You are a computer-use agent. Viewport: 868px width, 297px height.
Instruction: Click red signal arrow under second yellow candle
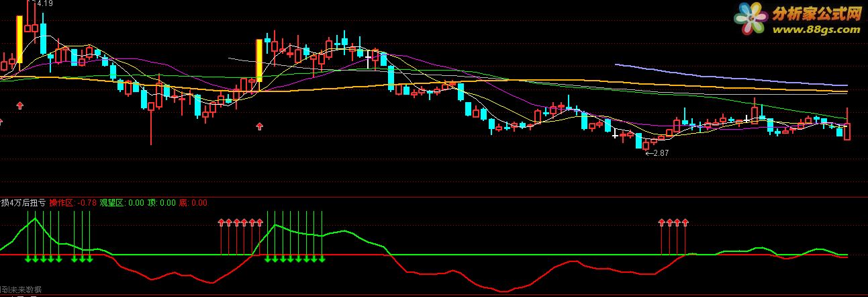(260, 126)
